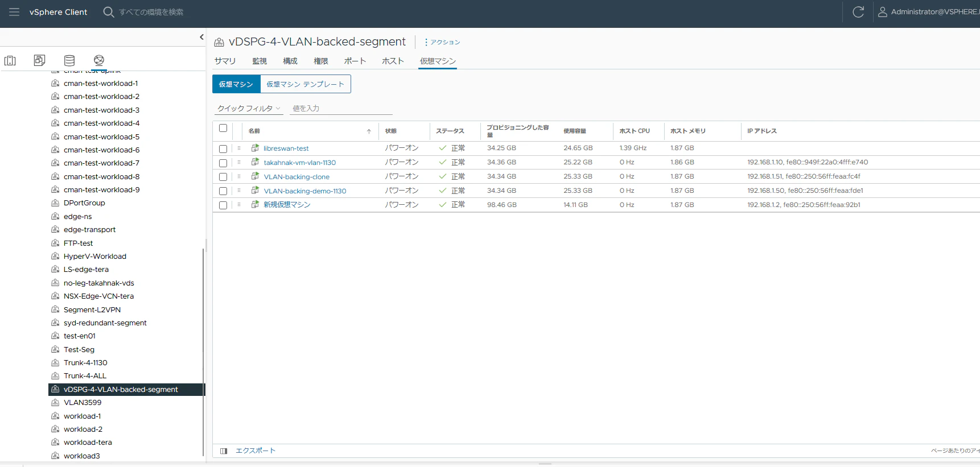Select HyperV-Workload in the network tree
The image size is (980, 467).
pos(95,257)
